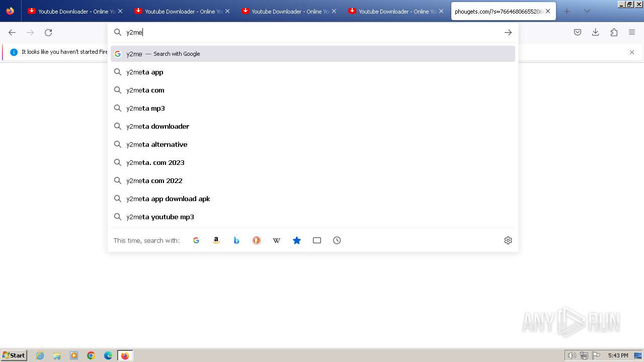Dismiss the Firefox info notification bar
Image resolution: width=644 pixels, height=362 pixels.
click(632, 52)
